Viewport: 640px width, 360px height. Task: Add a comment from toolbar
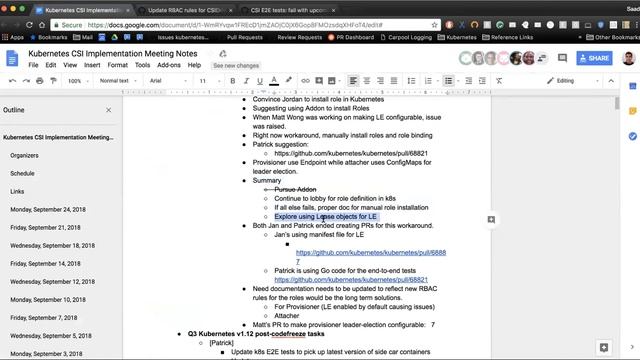coord(319,81)
